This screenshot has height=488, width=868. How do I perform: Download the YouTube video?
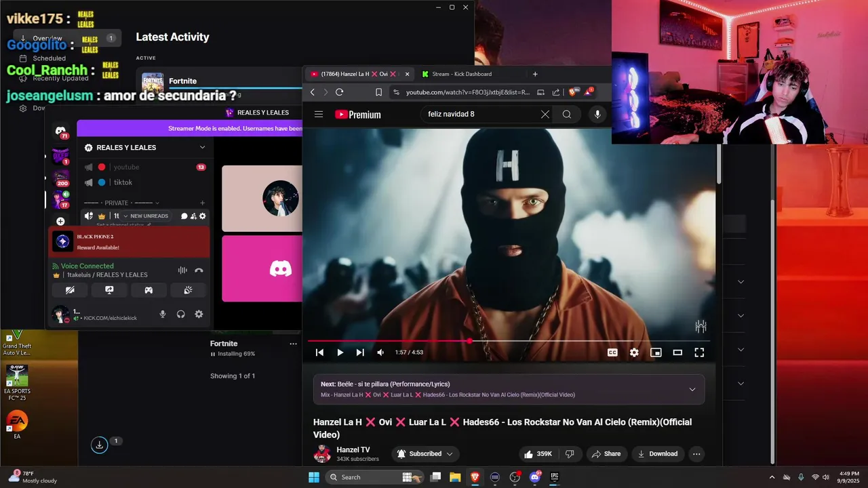658,454
